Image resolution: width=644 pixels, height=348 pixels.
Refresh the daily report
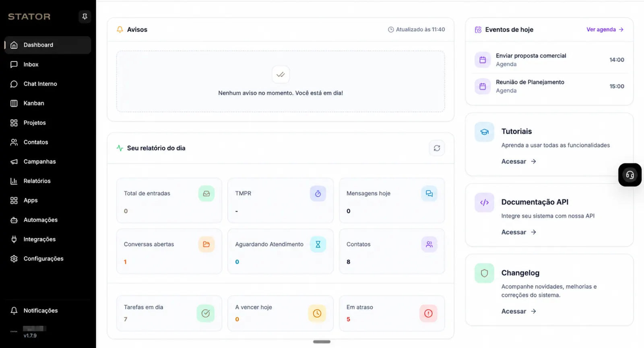437,148
